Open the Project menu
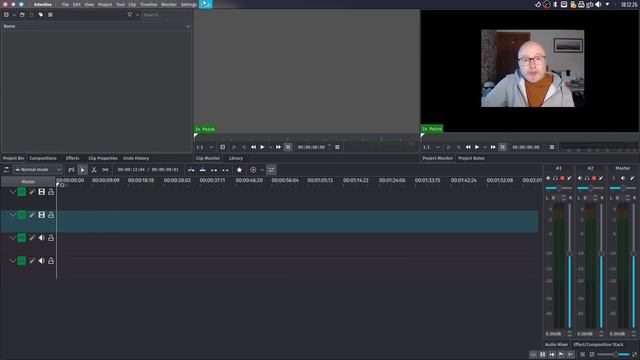Screen dimensions: 640x360 (105, 4)
